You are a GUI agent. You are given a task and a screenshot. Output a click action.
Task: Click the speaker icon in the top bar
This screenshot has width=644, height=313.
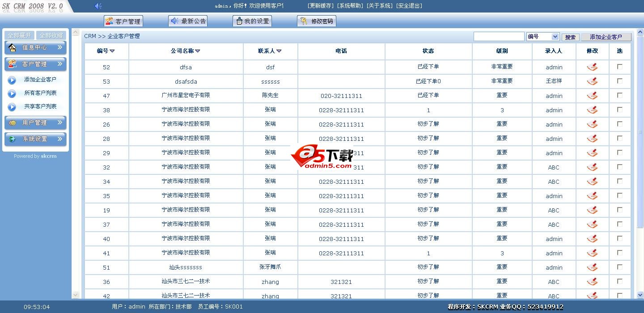(x=98, y=6)
